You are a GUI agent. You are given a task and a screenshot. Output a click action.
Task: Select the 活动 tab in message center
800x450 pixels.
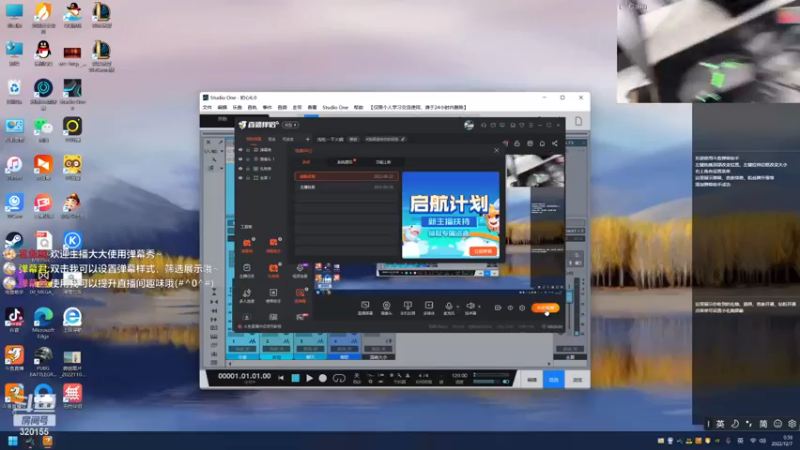pos(306,162)
